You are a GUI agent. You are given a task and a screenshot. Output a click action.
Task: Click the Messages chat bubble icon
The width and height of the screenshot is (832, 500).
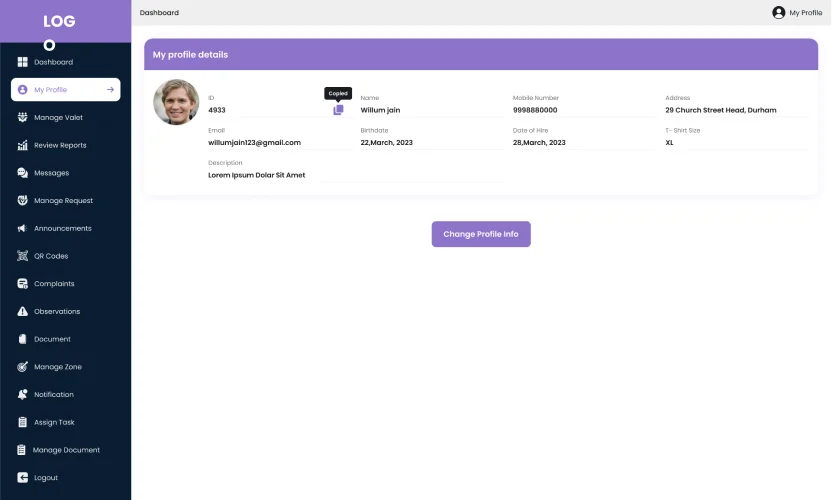coord(22,173)
